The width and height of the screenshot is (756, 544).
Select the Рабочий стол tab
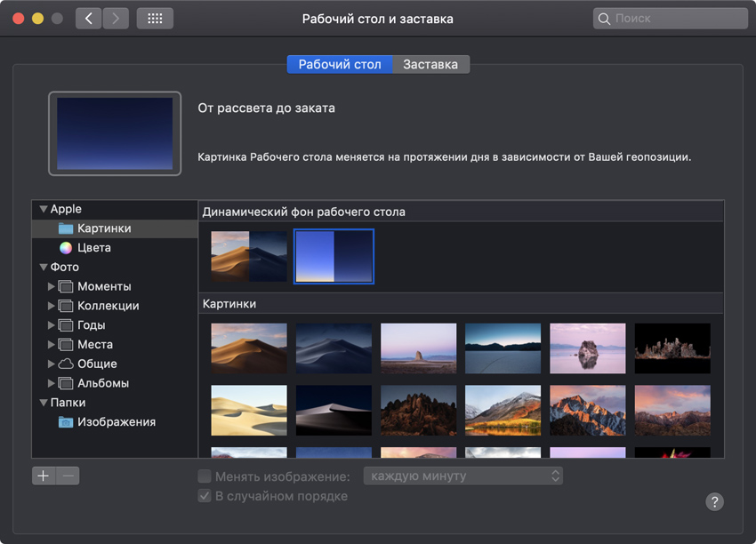click(340, 65)
